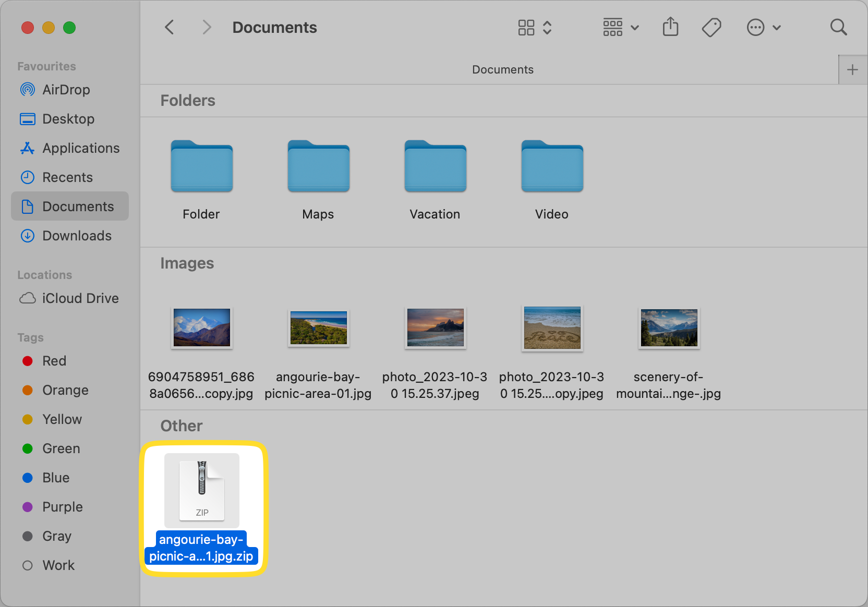Open the Tags icon in the toolbar

click(712, 27)
